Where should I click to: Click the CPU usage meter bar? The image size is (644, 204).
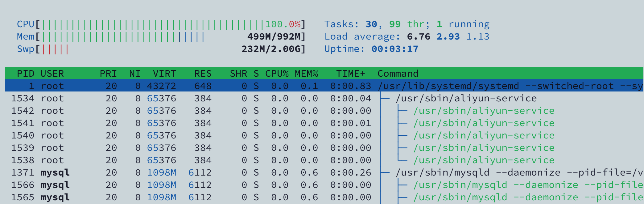[161, 24]
